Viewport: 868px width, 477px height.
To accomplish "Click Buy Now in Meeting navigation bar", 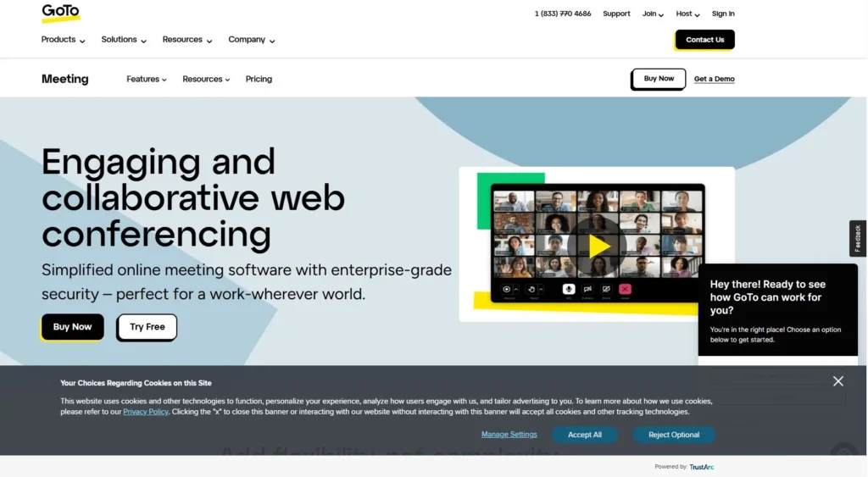I will (x=658, y=79).
